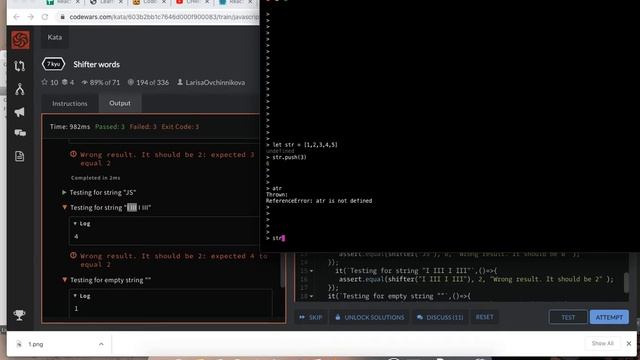
Task: Open the Kumite fork sidebar icon
Action: [20, 89]
